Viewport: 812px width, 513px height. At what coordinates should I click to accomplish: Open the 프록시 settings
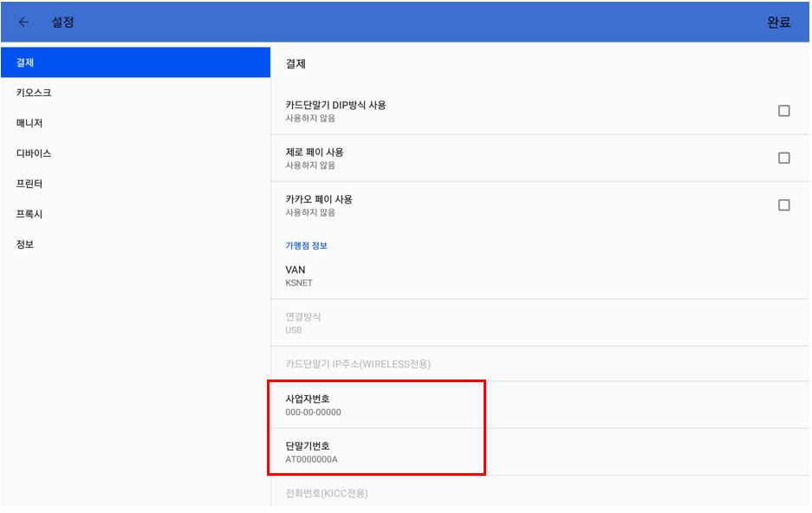[x=136, y=214]
